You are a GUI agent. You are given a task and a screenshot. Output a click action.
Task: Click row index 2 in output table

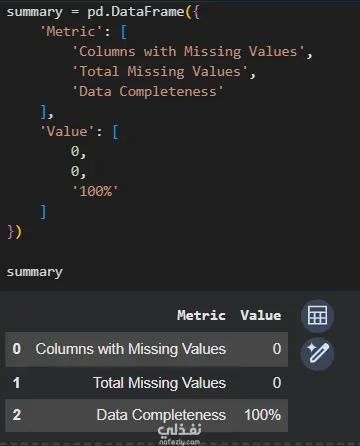(x=17, y=415)
